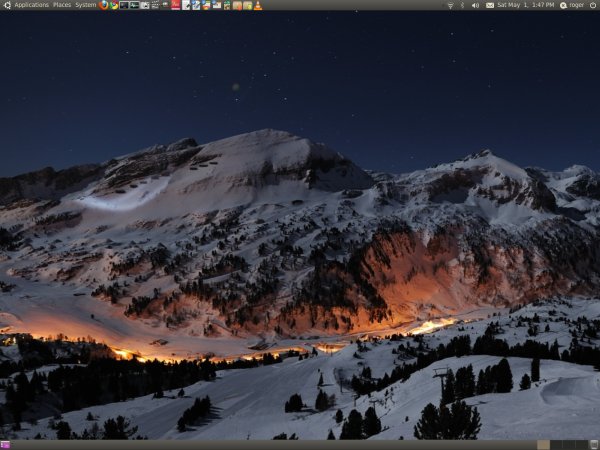The width and height of the screenshot is (600, 450).
Task: Launch Google Chrome from the panel
Action: pos(114,5)
